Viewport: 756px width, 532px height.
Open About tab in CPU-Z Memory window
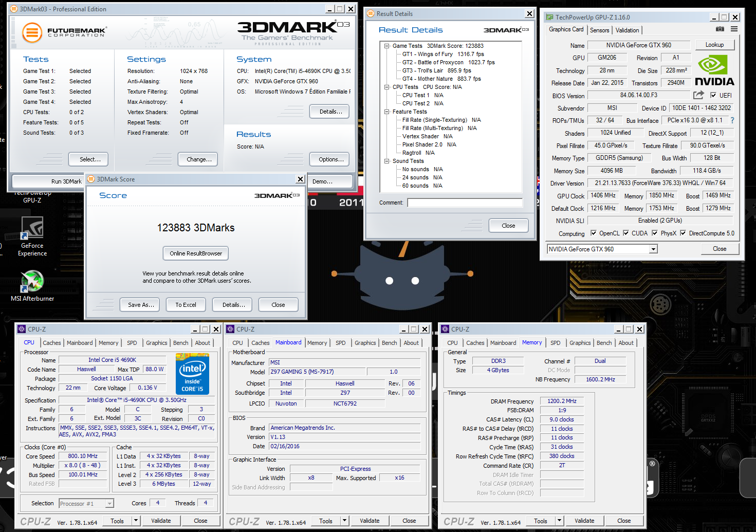click(626, 343)
